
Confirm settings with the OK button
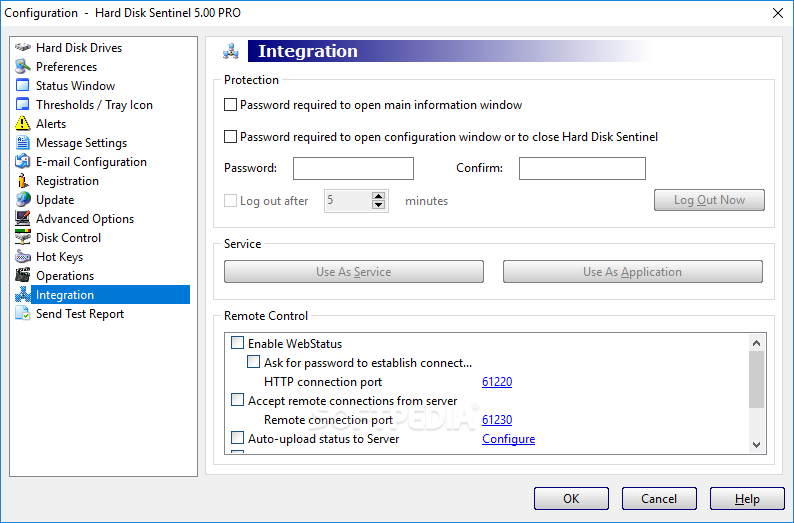tap(571, 499)
